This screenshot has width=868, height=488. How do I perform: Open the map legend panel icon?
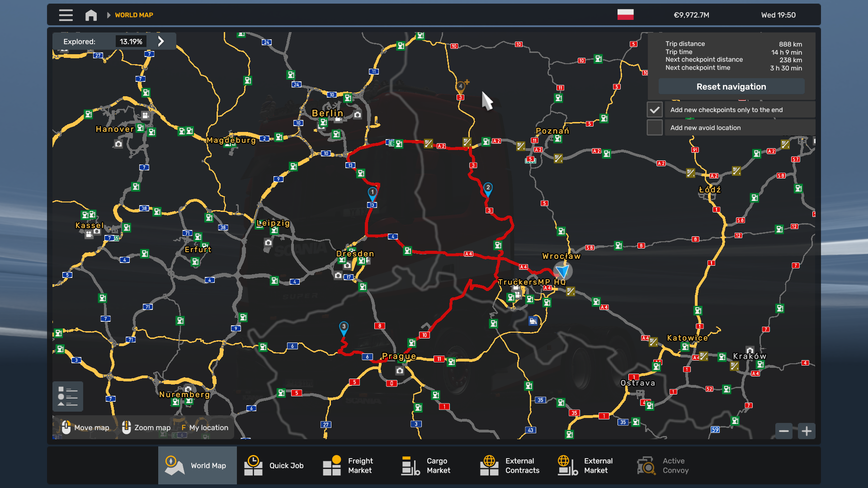pyautogui.click(x=68, y=396)
